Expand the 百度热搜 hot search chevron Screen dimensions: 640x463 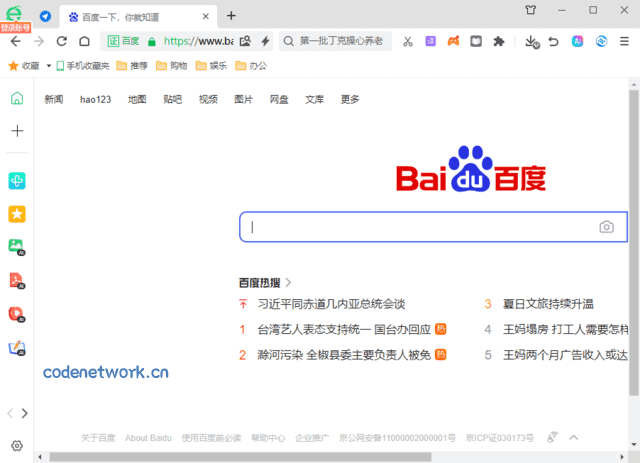(x=288, y=283)
